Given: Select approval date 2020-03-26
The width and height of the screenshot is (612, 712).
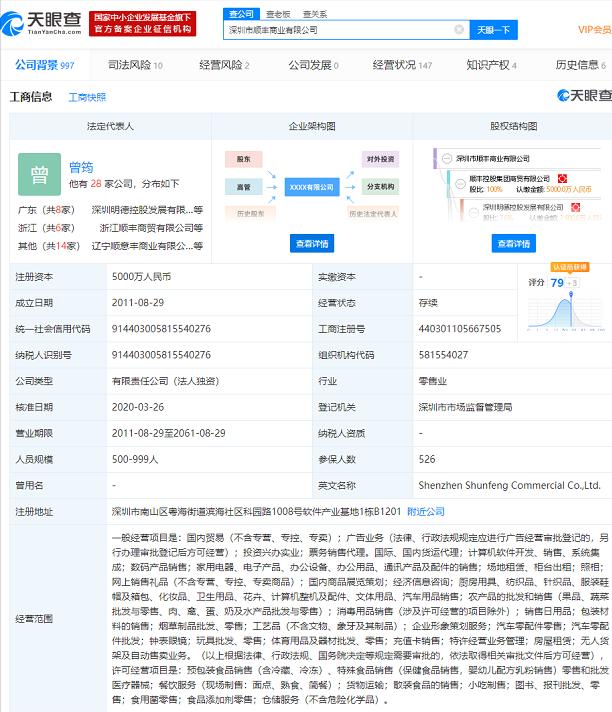Looking at the screenshot, I should pos(138,407).
